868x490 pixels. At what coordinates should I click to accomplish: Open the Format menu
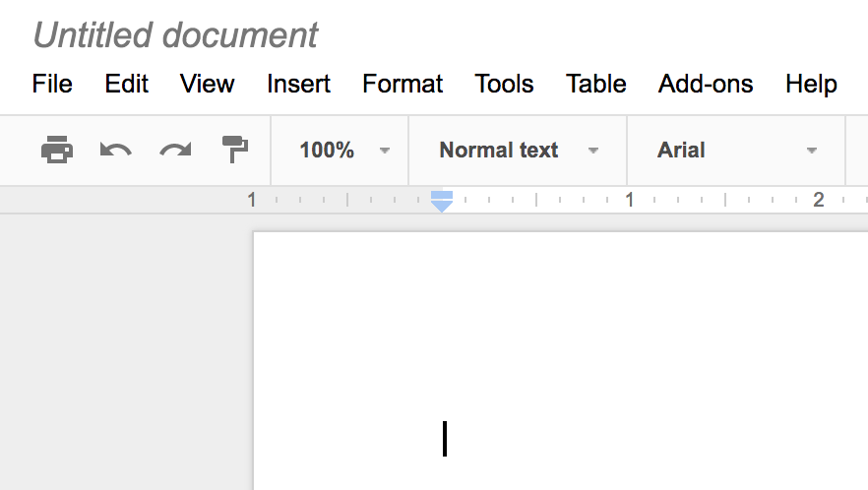coord(403,85)
